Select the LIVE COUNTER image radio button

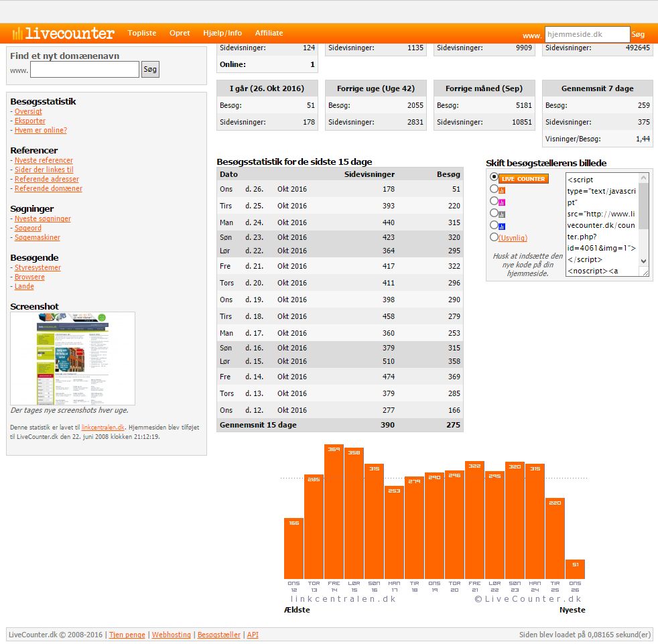tap(494, 177)
